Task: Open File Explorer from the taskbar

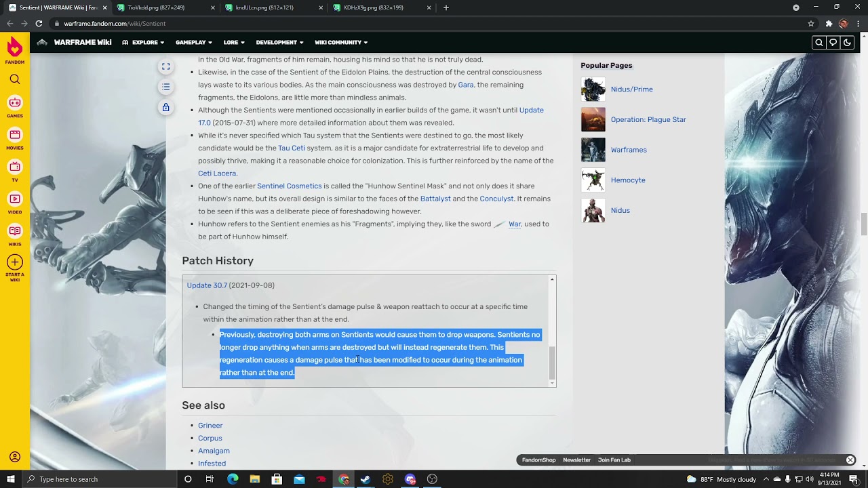Action: point(255,479)
